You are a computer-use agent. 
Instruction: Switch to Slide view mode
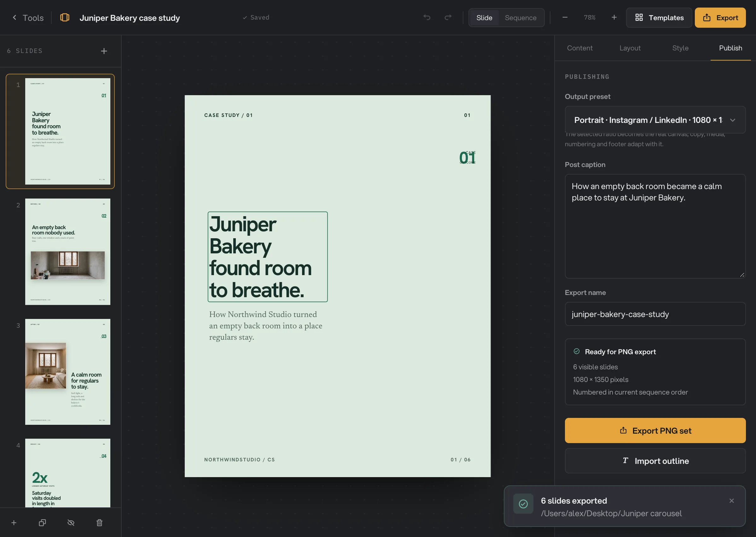tap(484, 18)
